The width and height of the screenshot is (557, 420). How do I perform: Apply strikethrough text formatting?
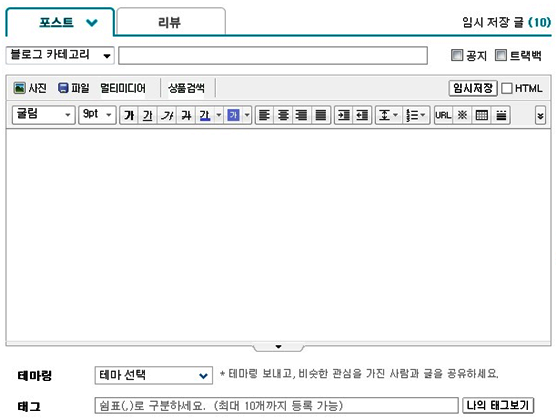tap(186, 115)
